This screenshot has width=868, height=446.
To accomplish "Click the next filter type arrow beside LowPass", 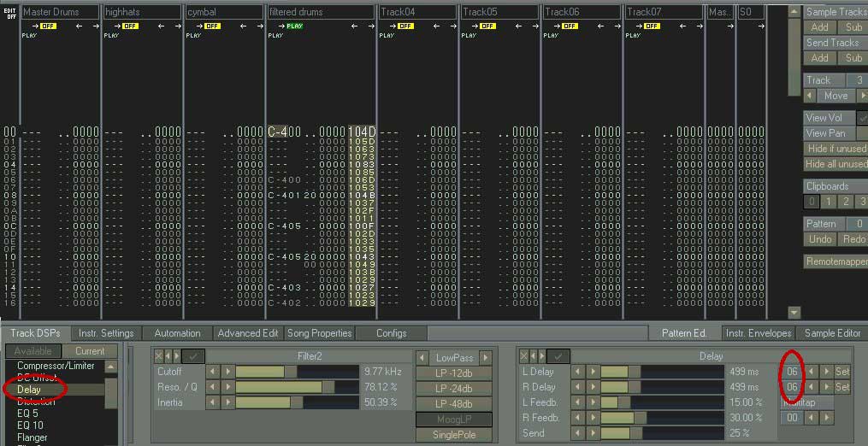I will [486, 358].
